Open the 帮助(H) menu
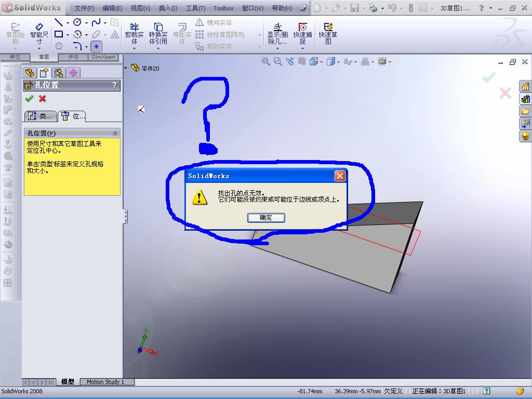 pyautogui.click(x=282, y=8)
